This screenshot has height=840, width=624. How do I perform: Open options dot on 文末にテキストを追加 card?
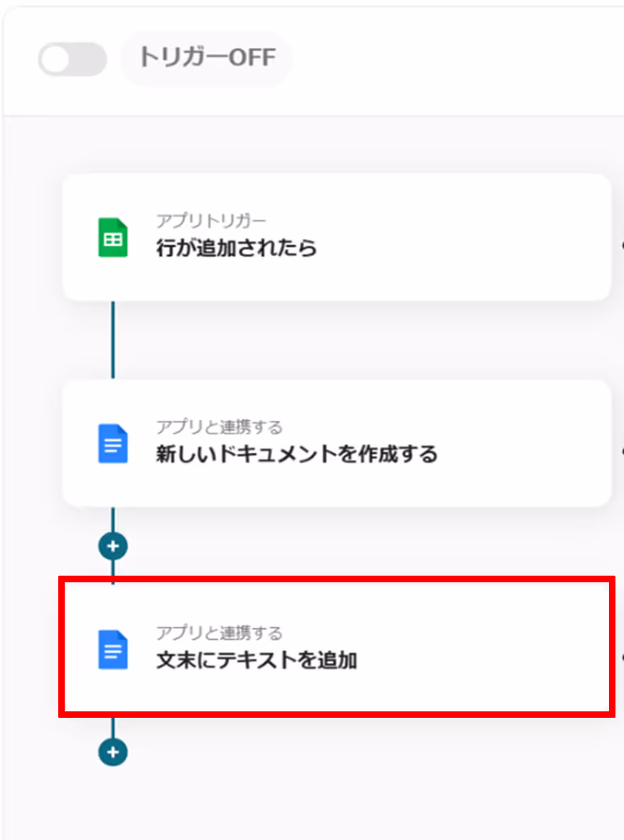(x=622, y=657)
